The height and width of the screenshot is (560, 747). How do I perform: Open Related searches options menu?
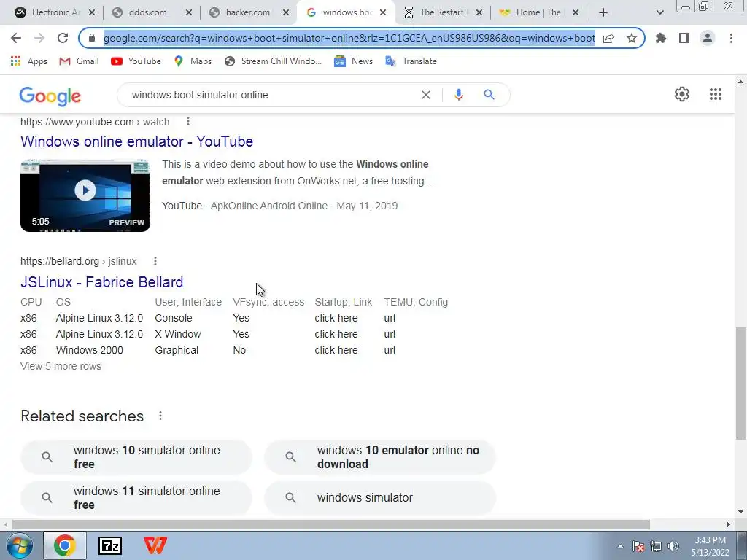pyautogui.click(x=160, y=416)
